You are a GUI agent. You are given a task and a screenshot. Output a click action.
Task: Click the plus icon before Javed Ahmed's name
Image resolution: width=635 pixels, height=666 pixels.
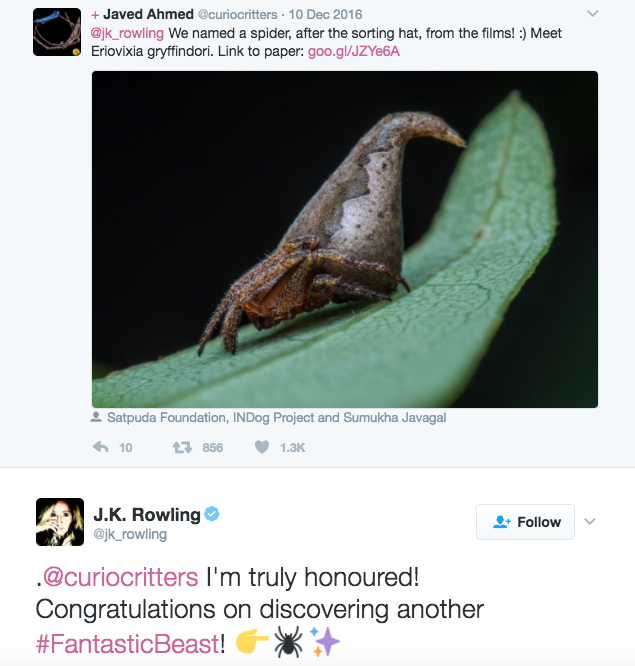click(95, 15)
